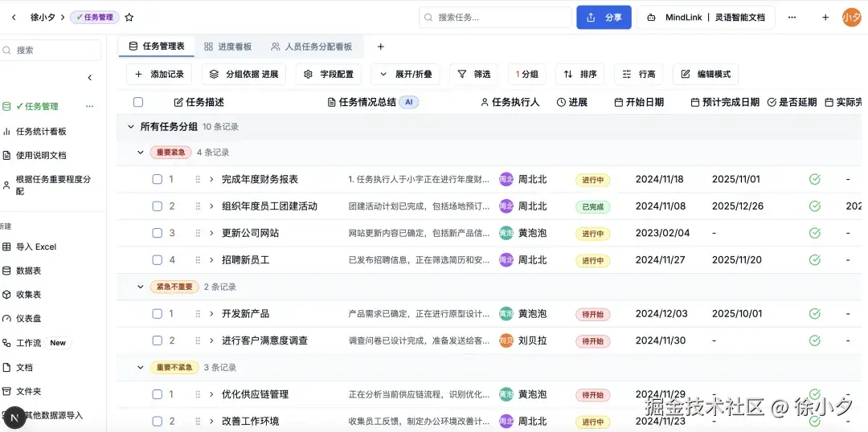Click 待开始 tag in 开发新产品 row
The width and height of the screenshot is (868, 432).
pos(593,314)
